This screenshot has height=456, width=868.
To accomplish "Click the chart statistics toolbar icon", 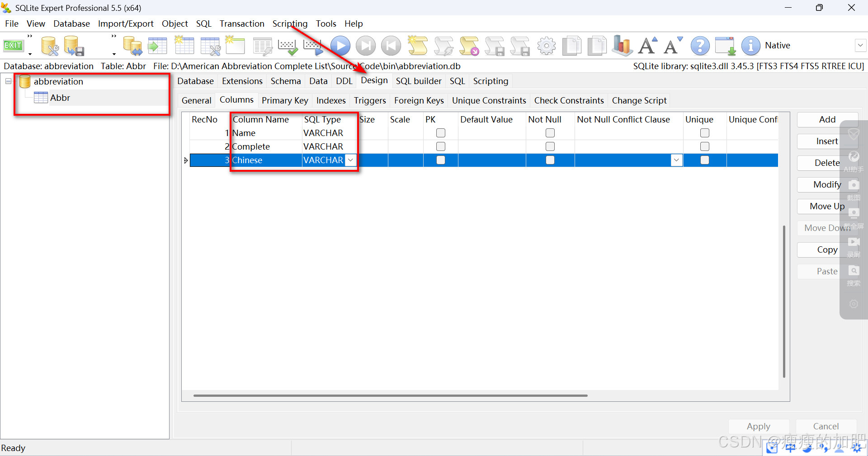I will pos(622,46).
